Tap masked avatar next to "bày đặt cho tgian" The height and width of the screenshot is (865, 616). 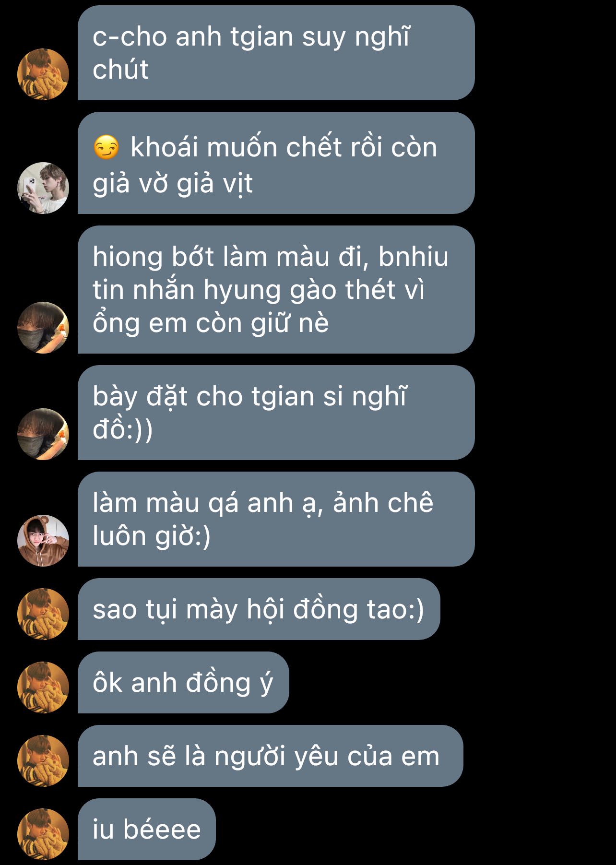pos(43,434)
